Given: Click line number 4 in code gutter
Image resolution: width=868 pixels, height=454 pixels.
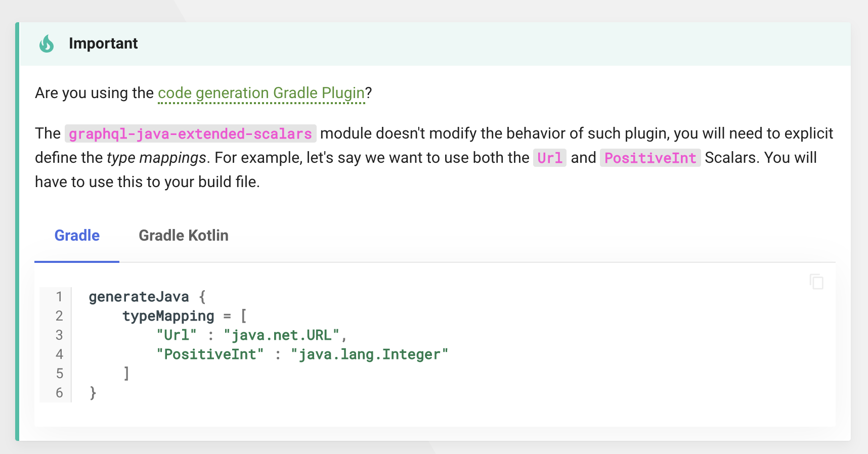Looking at the screenshot, I should (x=59, y=354).
